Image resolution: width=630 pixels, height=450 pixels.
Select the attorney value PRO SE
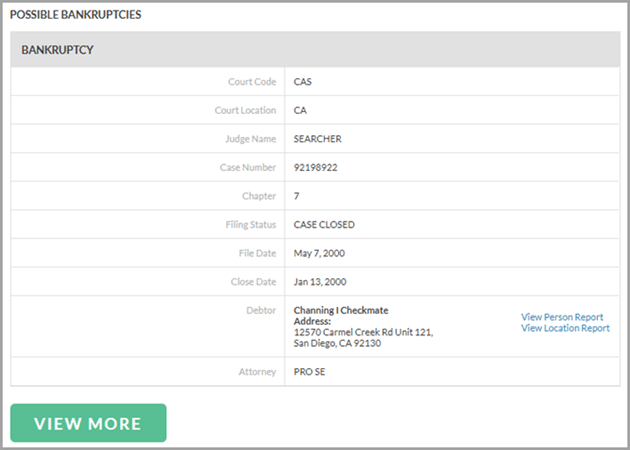tap(310, 372)
